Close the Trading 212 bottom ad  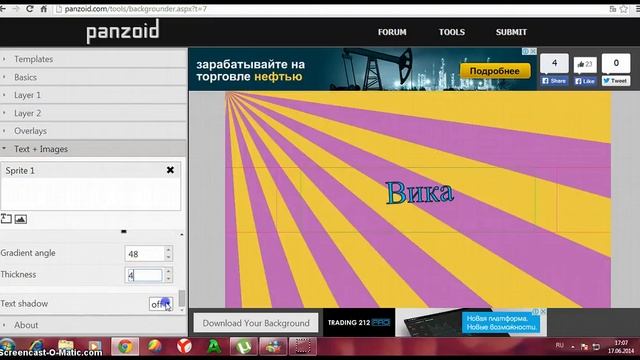click(x=543, y=311)
